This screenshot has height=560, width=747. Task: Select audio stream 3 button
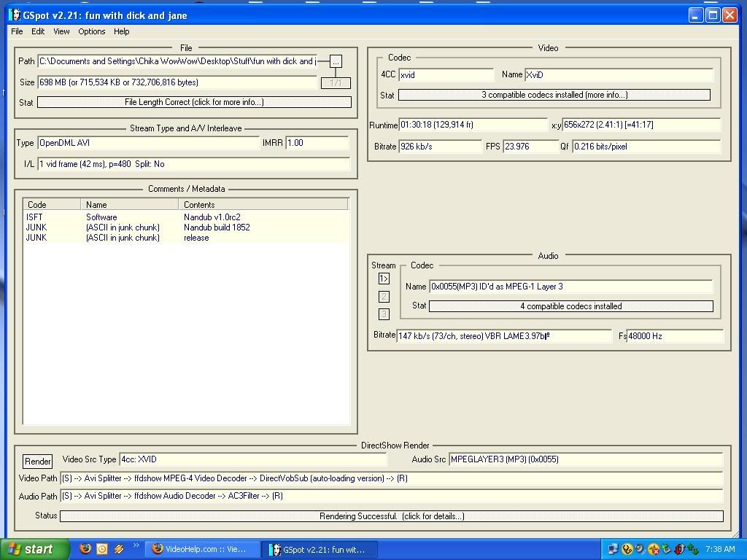click(x=384, y=314)
